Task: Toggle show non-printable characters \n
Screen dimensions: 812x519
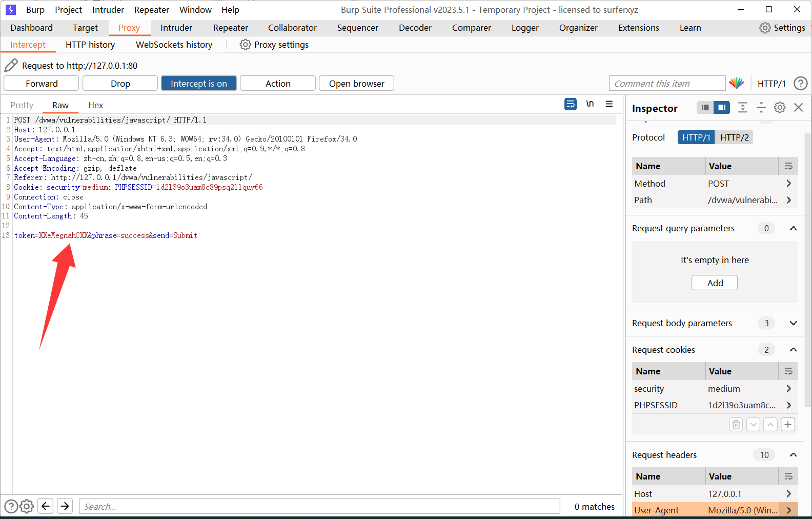Action: pyautogui.click(x=590, y=104)
